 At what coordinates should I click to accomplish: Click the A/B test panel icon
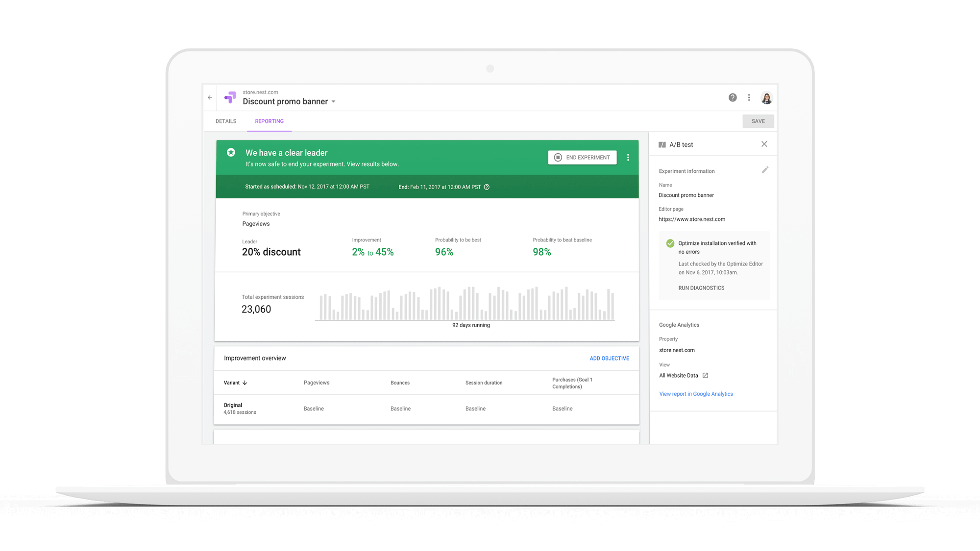pyautogui.click(x=662, y=144)
